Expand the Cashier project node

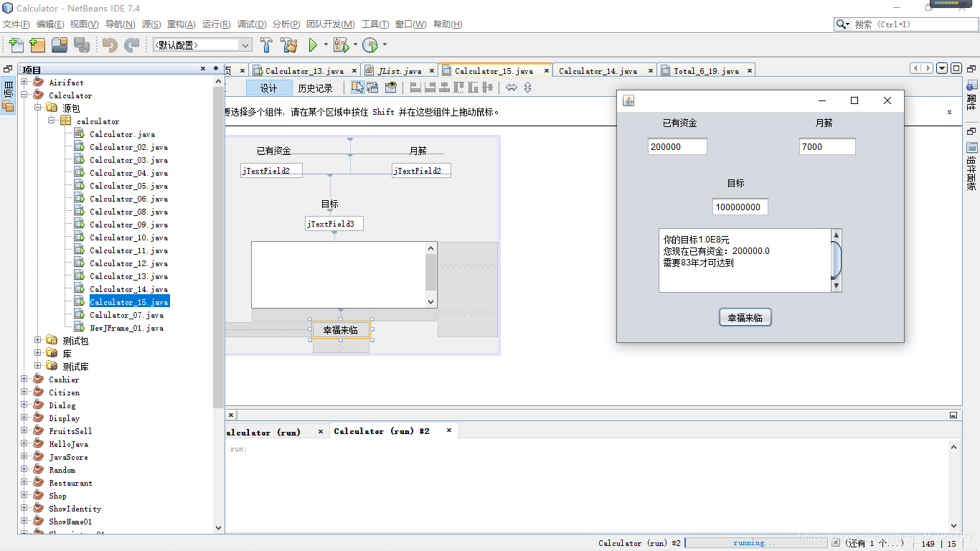pos(24,380)
